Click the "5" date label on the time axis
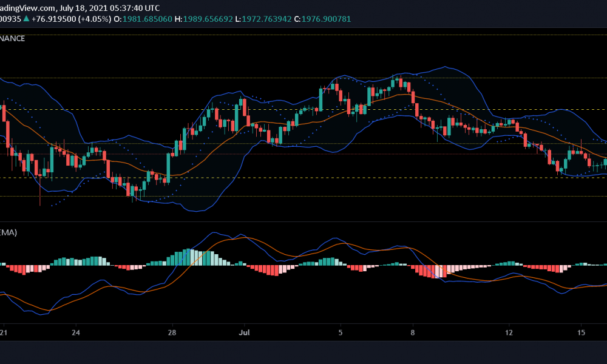This screenshot has height=364, width=607. tap(341, 332)
